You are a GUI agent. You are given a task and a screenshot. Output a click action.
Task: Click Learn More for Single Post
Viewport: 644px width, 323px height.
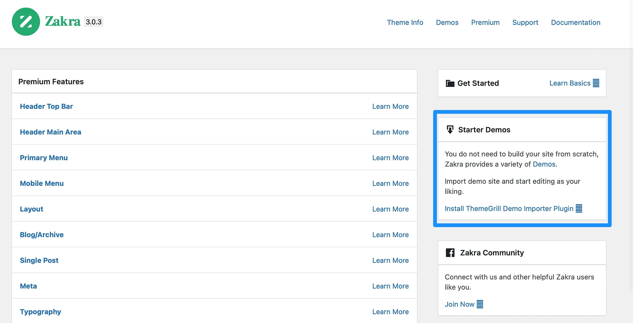point(391,261)
